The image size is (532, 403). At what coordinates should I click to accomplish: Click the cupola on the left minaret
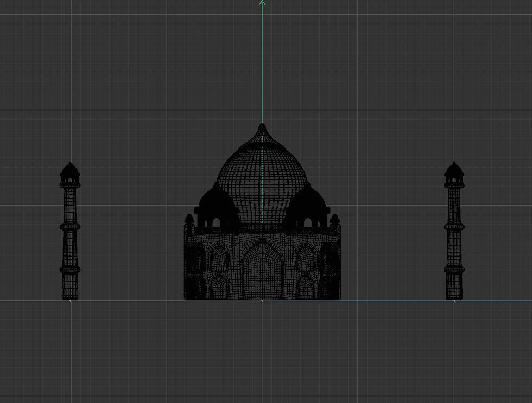point(70,171)
